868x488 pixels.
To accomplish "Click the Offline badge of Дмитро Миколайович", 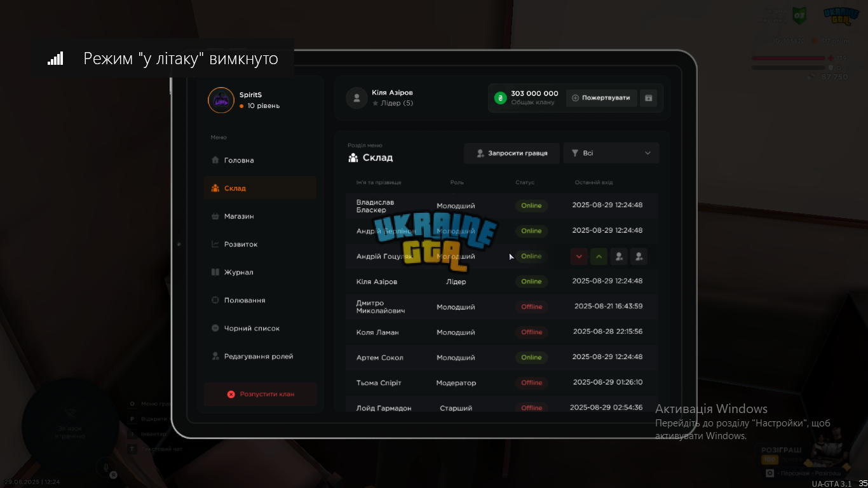I will (x=531, y=306).
